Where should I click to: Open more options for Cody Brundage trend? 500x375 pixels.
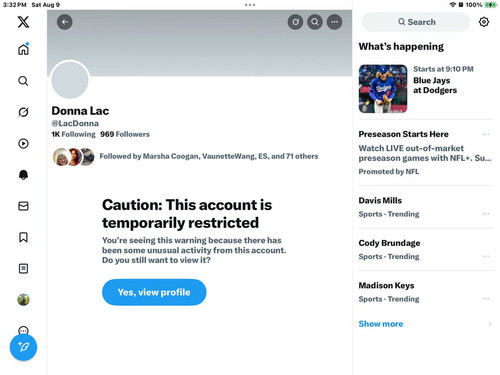[486, 256]
